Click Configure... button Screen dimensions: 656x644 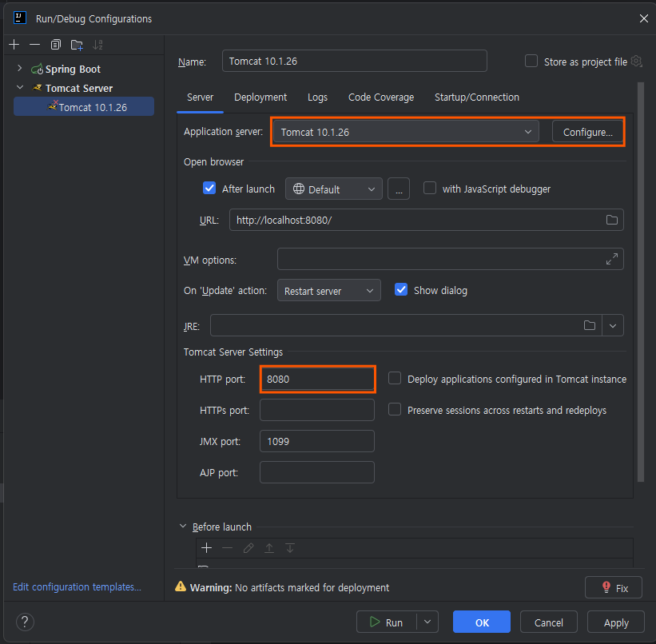coord(587,132)
